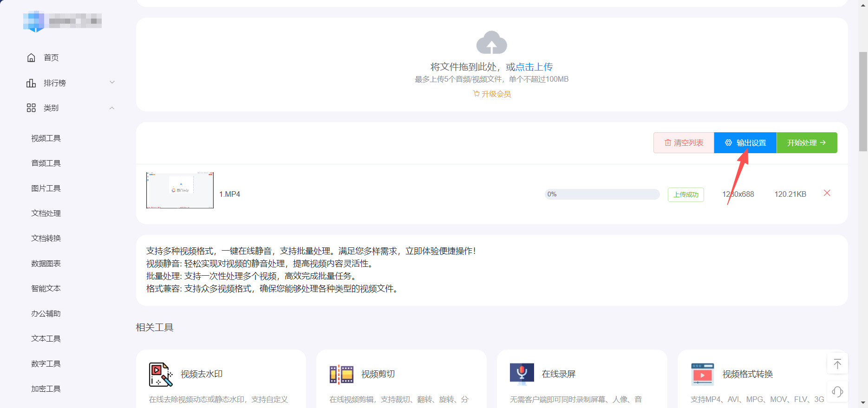Remove 1.MP4 with the red X
Screen dimensions: 868x408
[827, 193]
